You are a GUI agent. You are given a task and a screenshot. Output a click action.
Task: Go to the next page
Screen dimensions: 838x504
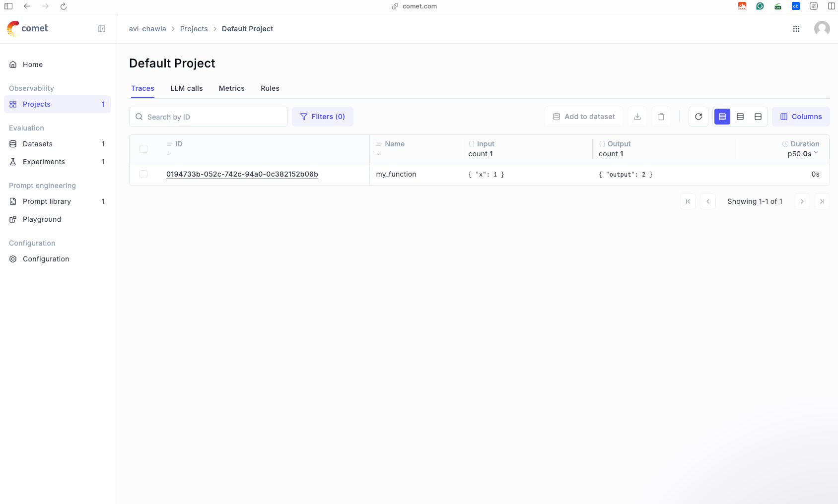pyautogui.click(x=802, y=201)
